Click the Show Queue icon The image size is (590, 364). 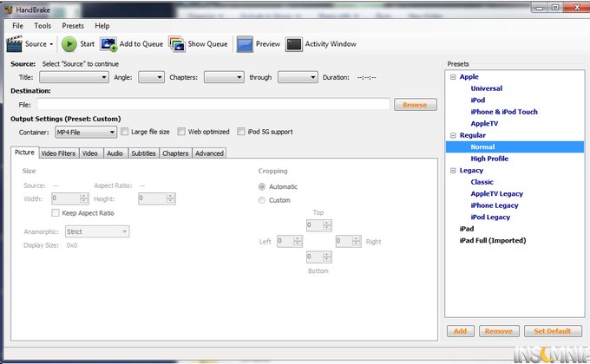[176, 44]
